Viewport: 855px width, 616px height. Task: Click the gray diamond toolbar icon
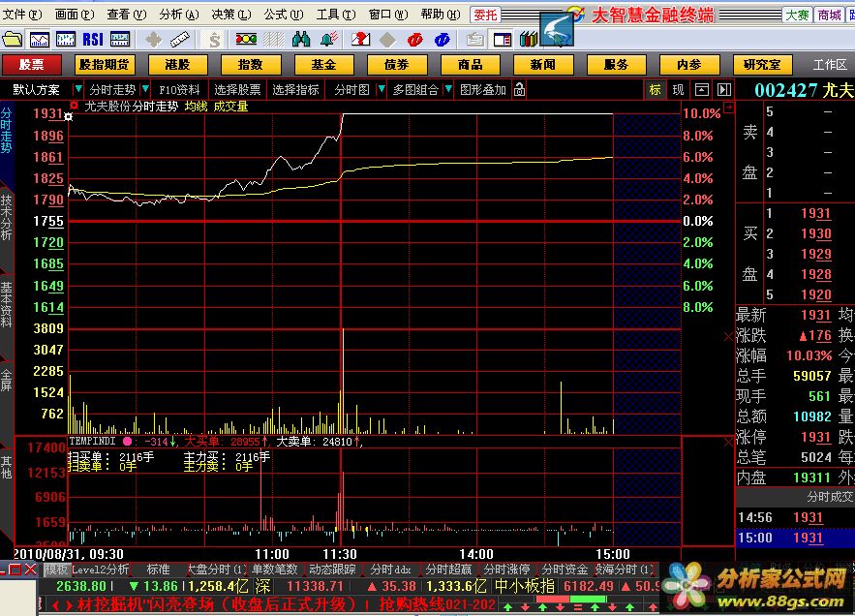387,40
